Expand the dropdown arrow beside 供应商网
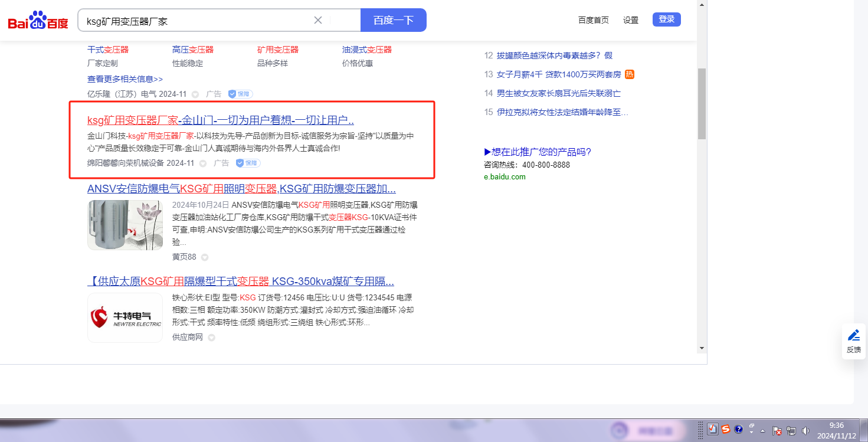868x442 pixels. tap(211, 338)
